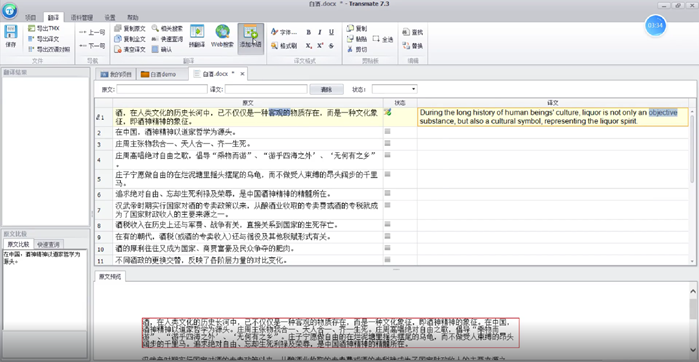
Task: Click 确认 confirm segment
Action: (162, 49)
